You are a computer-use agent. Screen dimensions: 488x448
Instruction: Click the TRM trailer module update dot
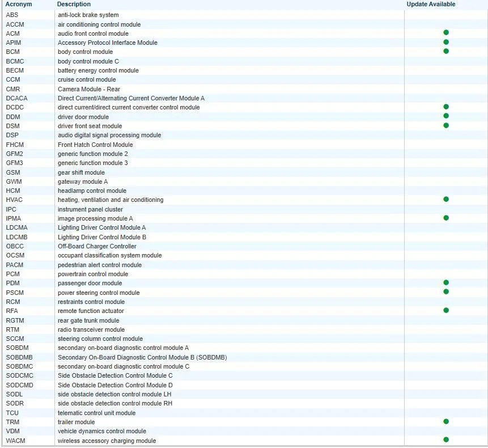pos(446,421)
